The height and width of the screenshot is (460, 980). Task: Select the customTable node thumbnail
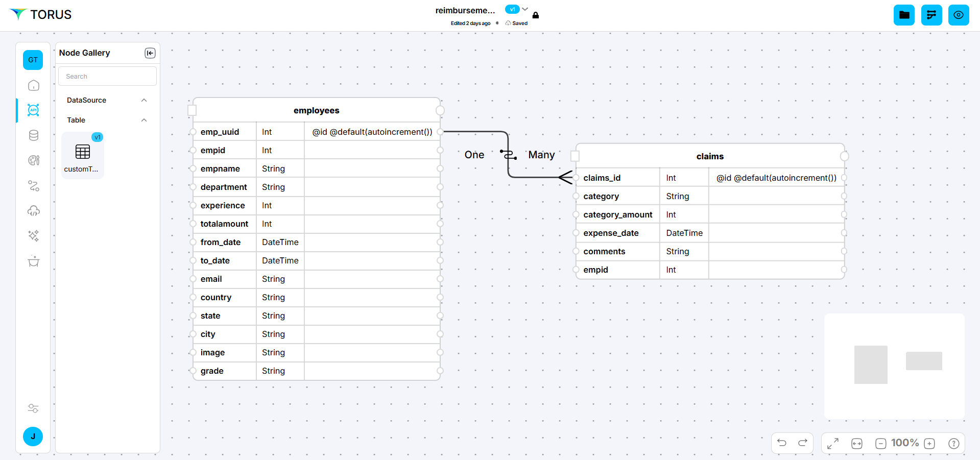82,155
